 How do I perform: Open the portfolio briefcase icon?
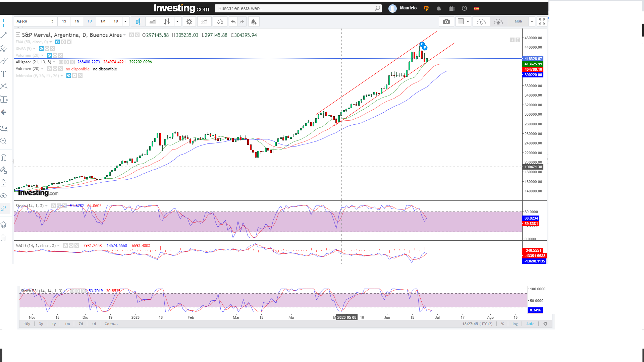(x=451, y=8)
